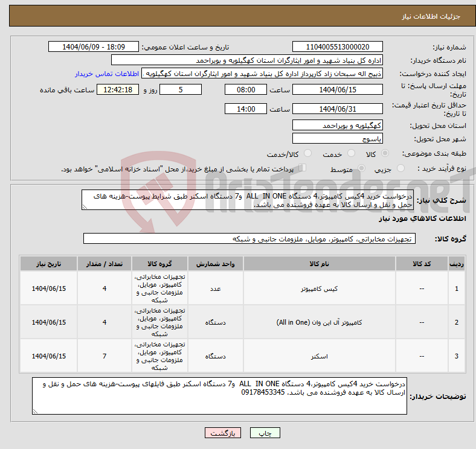Click the buyer organization name field

247,60
